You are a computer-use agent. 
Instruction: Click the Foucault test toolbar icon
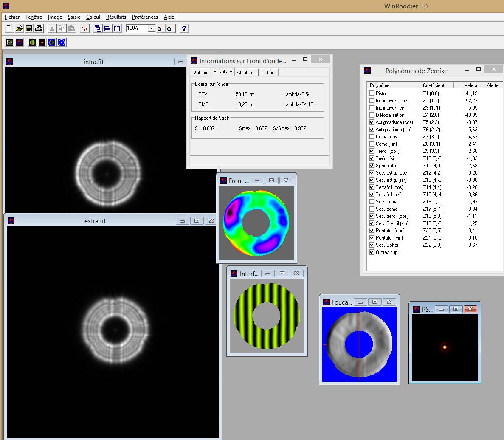pyautogui.click(x=52, y=42)
